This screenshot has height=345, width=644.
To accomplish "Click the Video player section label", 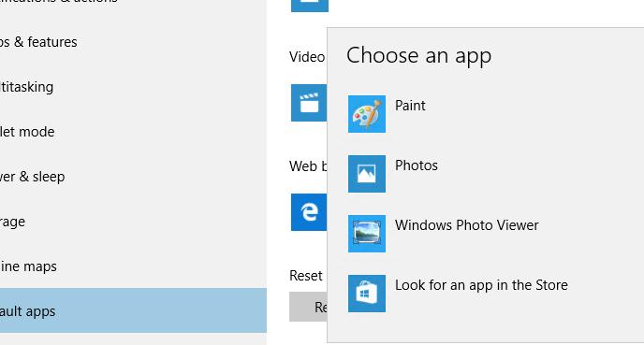I will [307, 57].
